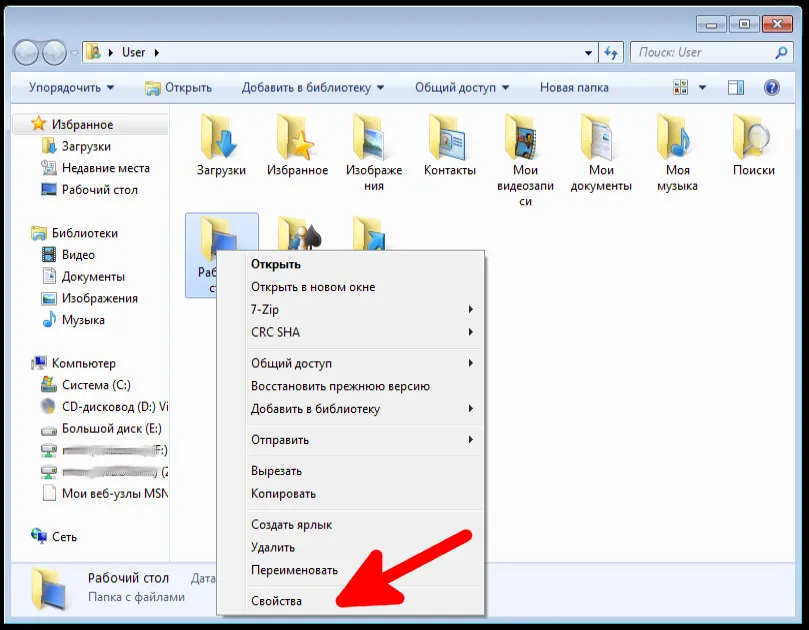
Task: Choose Открыть in the context menu
Action: pos(364,264)
